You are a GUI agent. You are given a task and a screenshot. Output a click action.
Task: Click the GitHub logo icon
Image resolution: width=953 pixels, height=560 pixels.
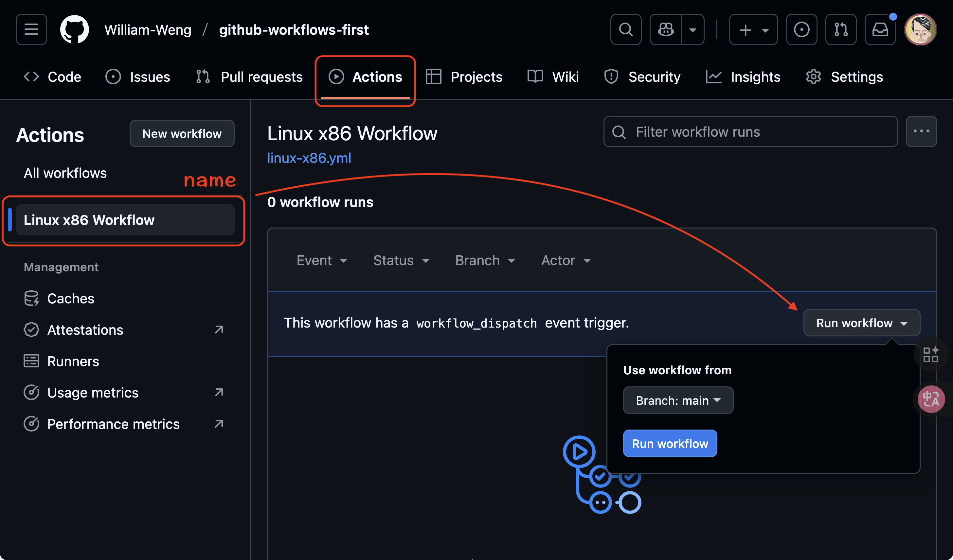75,29
